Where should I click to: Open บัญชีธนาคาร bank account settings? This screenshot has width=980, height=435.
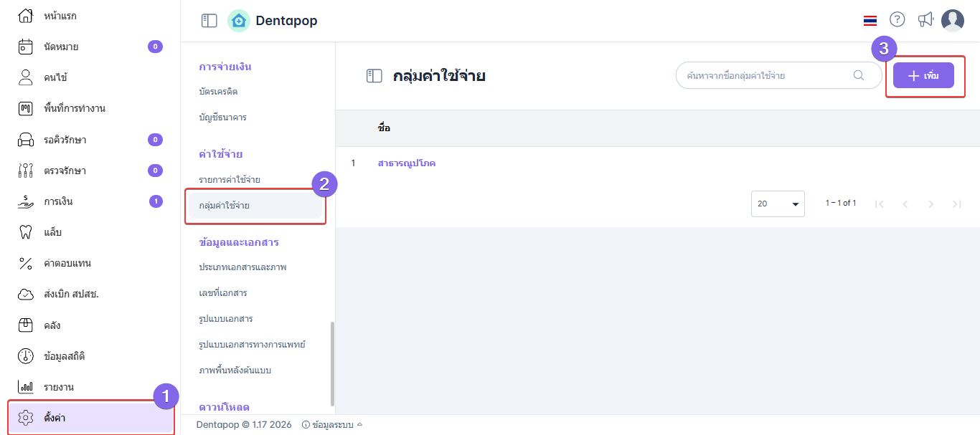[222, 117]
